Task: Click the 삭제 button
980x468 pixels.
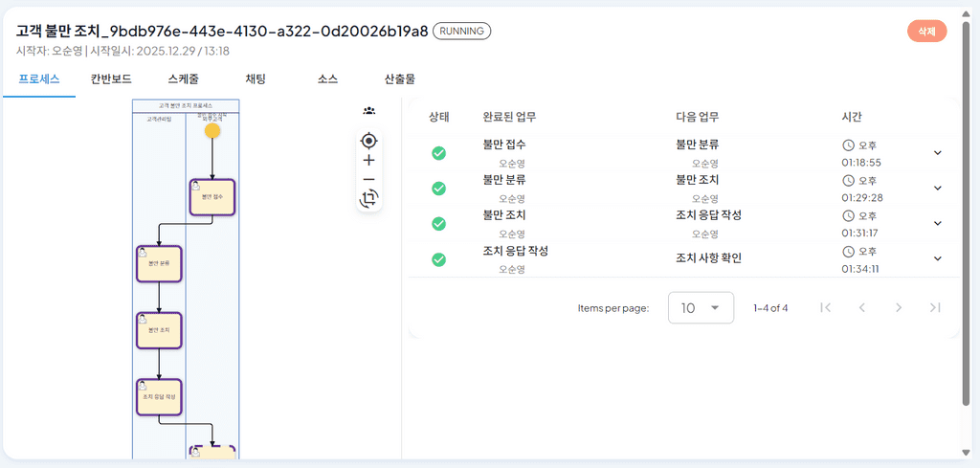Action: click(926, 32)
